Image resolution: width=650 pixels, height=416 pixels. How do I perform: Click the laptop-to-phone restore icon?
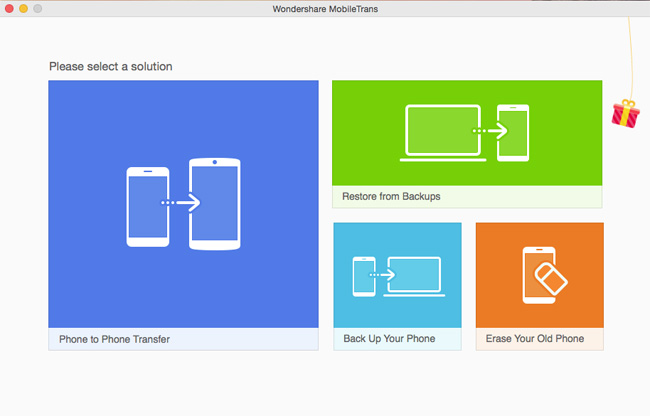click(467, 132)
